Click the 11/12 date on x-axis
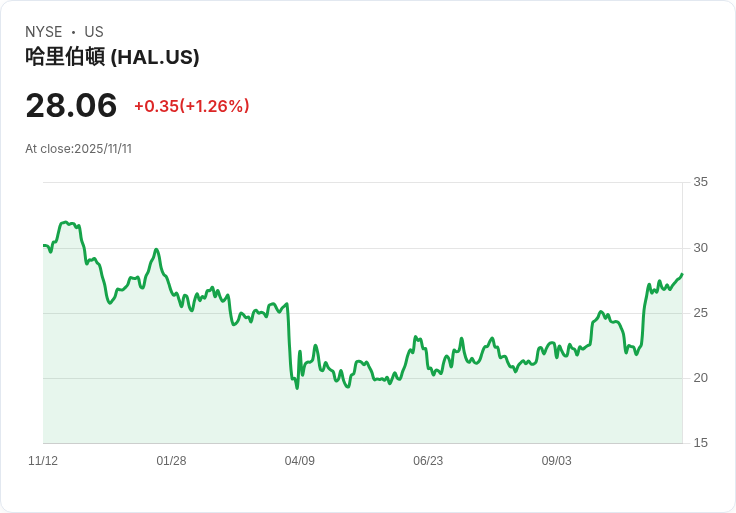The image size is (736, 513). [x=43, y=461]
